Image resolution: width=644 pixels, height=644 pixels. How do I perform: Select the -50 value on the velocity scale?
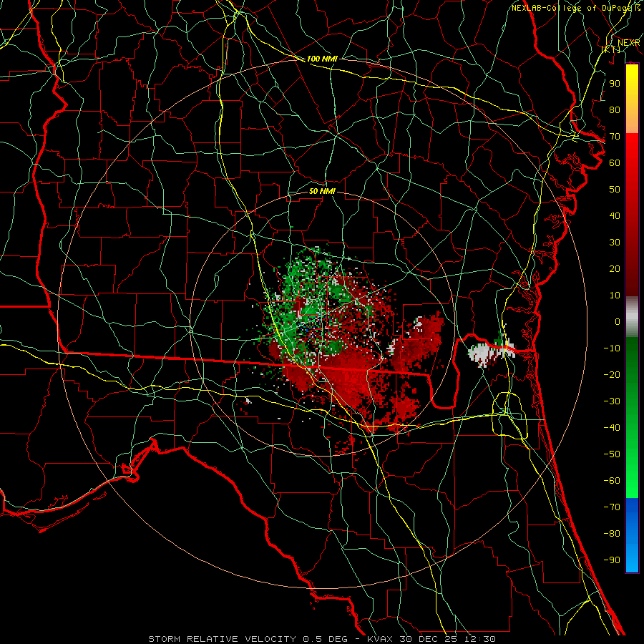pyautogui.click(x=612, y=454)
